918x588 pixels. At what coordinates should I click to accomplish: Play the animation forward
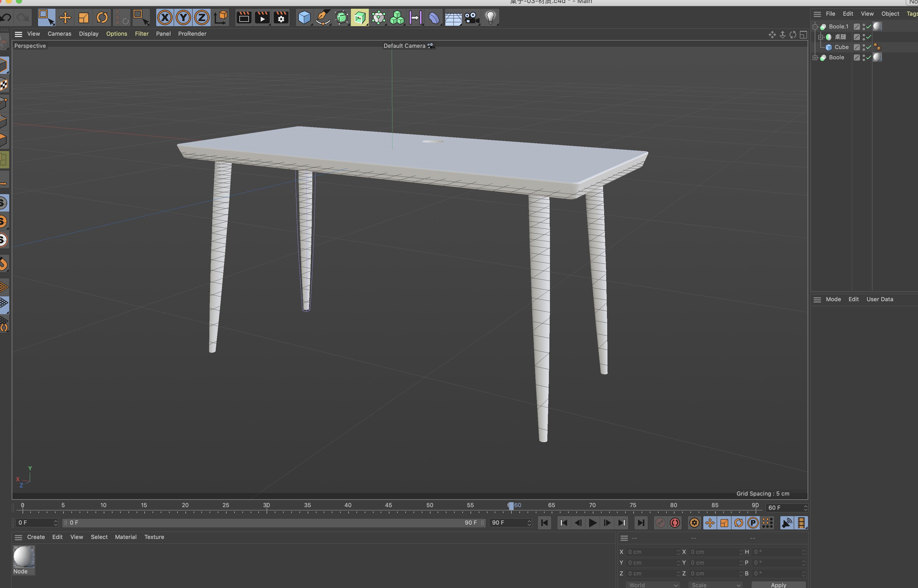click(593, 523)
